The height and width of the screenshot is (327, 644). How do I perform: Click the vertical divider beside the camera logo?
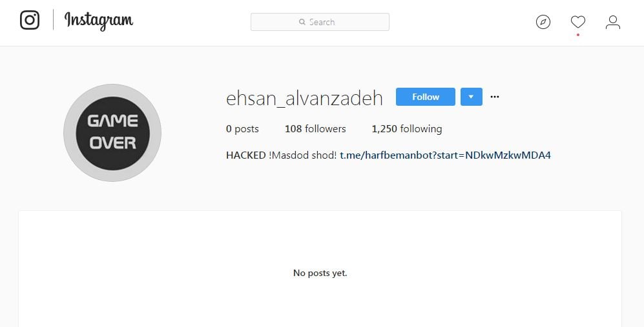click(53, 20)
